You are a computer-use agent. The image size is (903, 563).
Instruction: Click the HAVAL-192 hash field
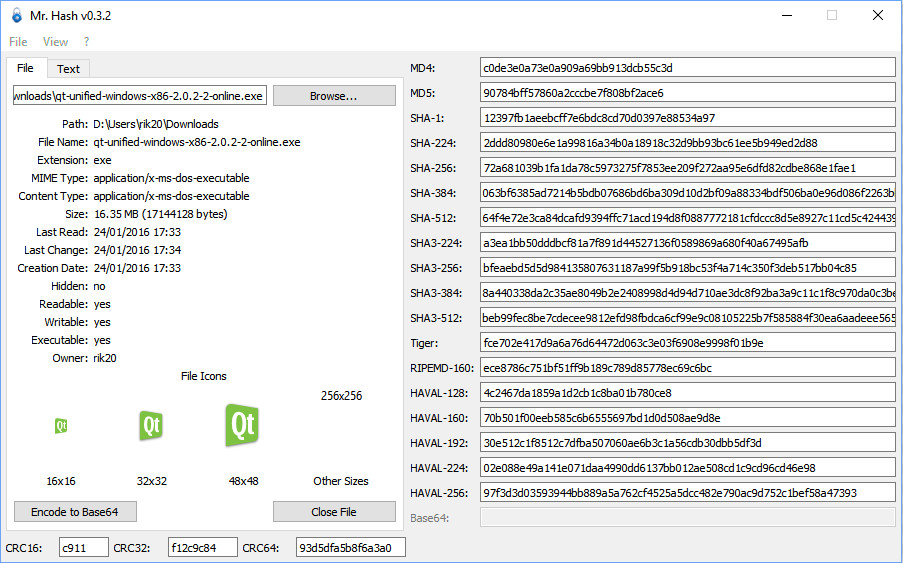(688, 443)
